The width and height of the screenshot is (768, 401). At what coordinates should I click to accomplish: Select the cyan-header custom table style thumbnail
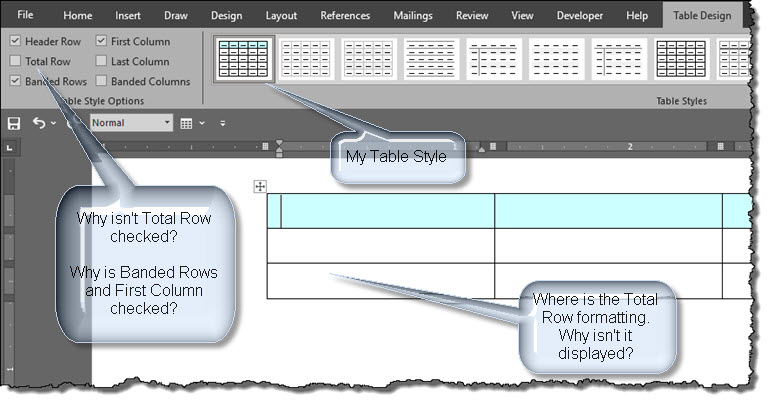coord(244,59)
